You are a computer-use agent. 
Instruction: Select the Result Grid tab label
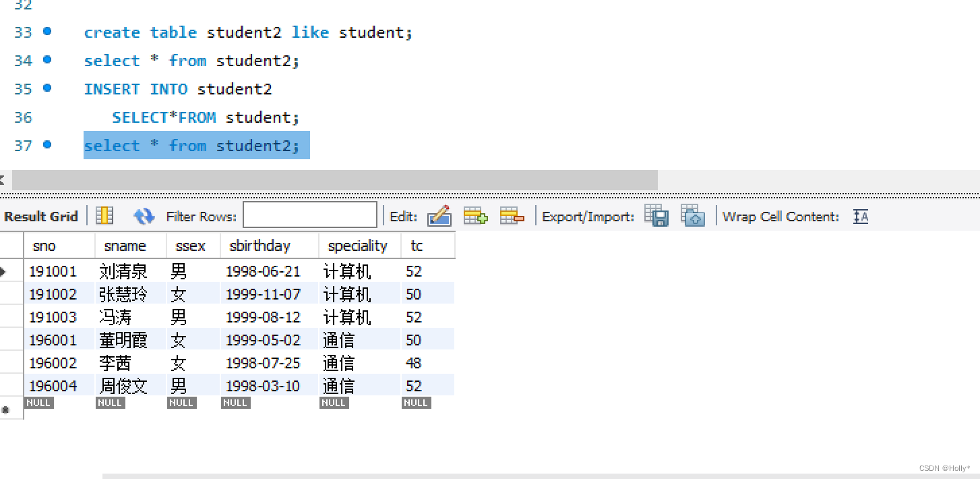42,216
